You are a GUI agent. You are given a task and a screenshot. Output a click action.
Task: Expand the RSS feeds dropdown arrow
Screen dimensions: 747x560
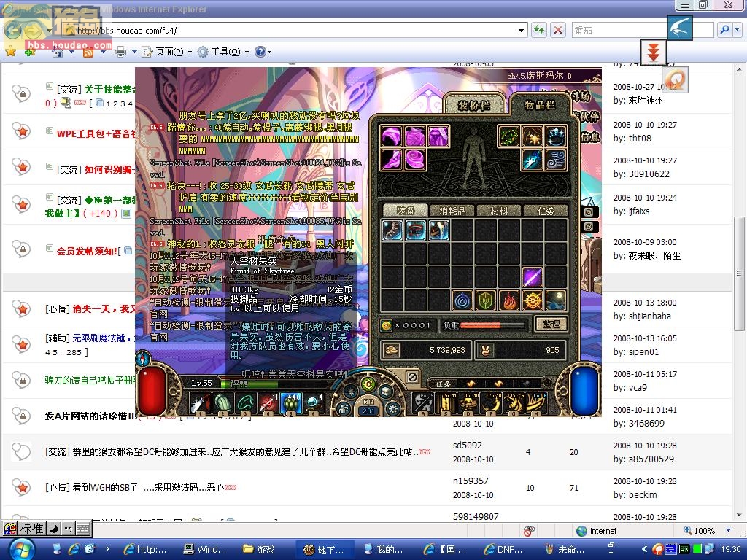point(102,52)
